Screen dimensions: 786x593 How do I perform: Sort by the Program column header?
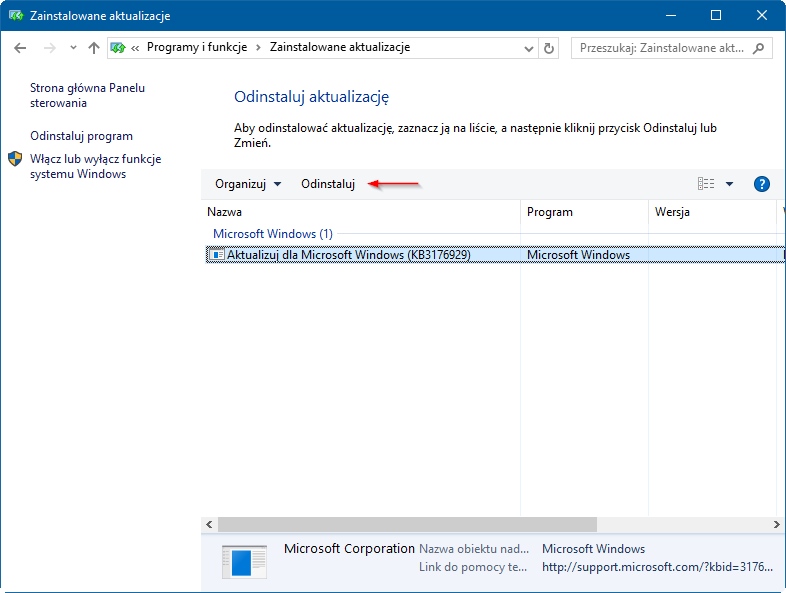[x=584, y=212]
